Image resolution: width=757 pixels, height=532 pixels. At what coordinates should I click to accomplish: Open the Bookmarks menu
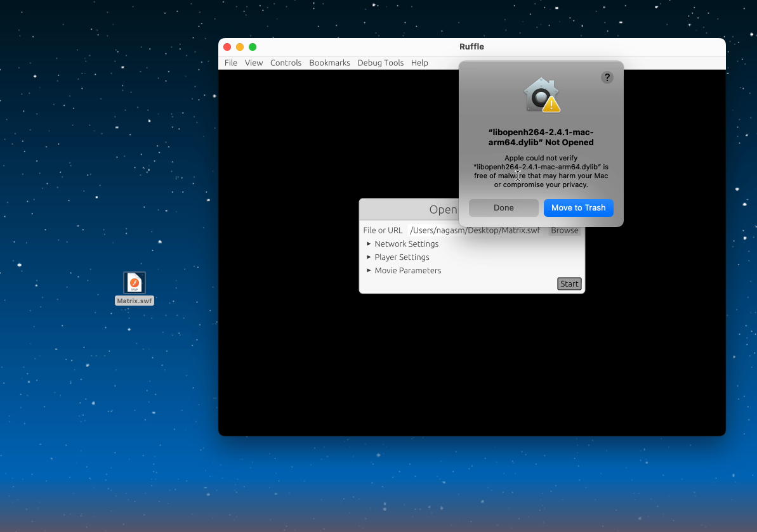(x=329, y=63)
